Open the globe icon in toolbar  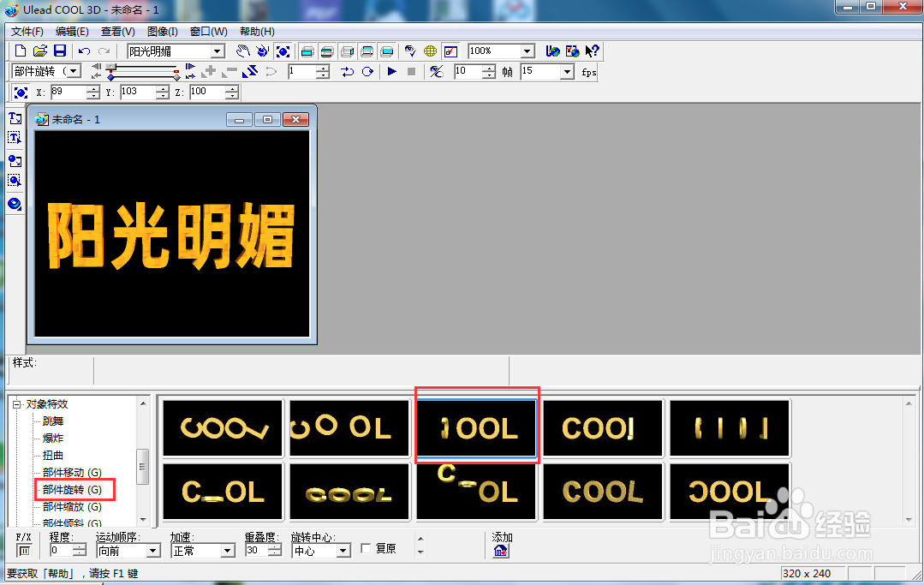coord(430,51)
